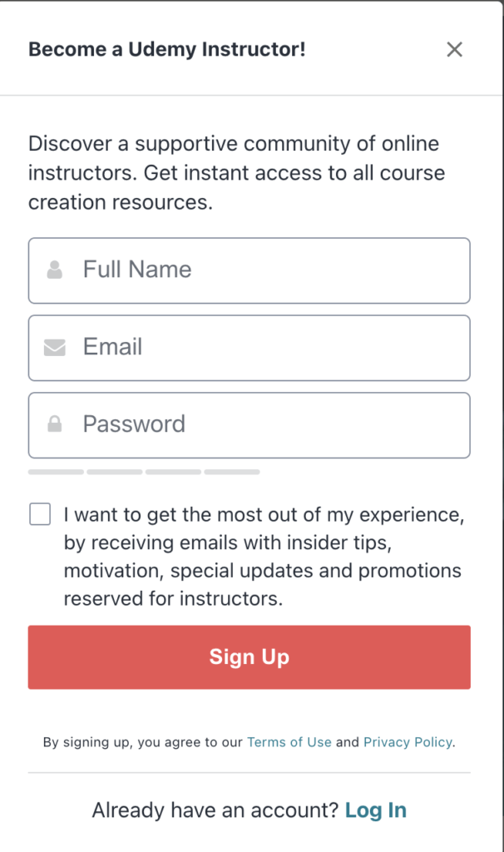
Task: Click the 'Already have an account?' text
Action: click(x=214, y=810)
